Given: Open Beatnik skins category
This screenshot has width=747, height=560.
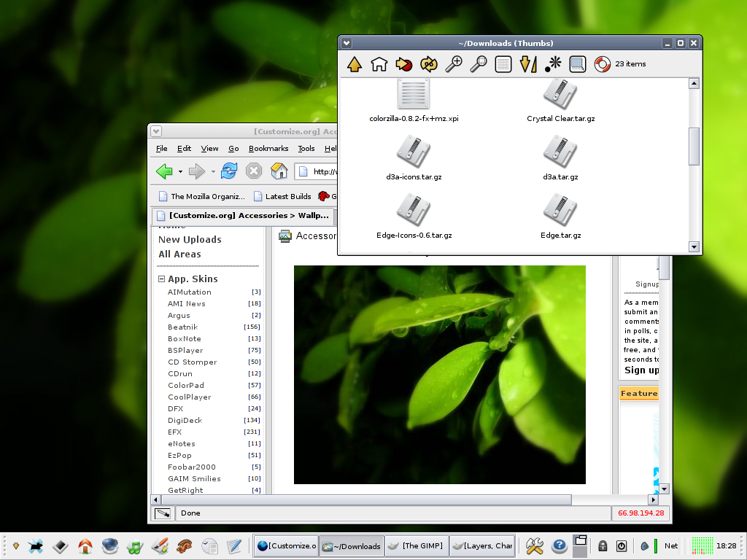Looking at the screenshot, I should click(x=182, y=327).
